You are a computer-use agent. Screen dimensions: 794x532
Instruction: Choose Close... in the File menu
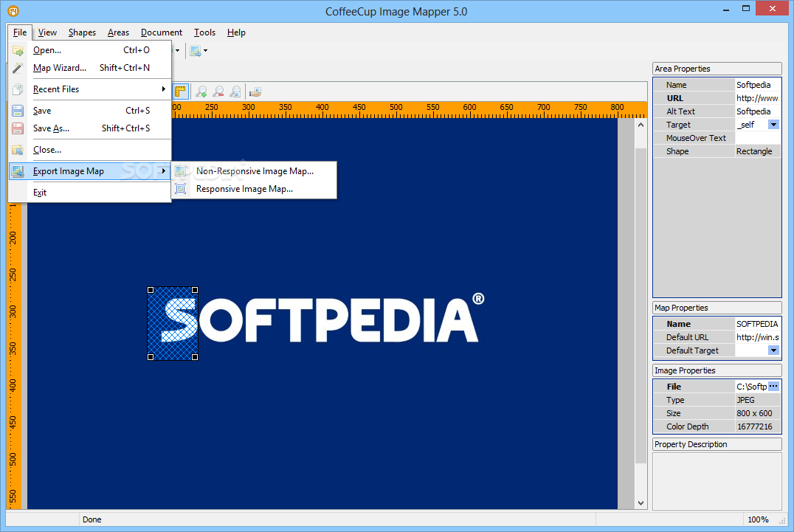89,150
